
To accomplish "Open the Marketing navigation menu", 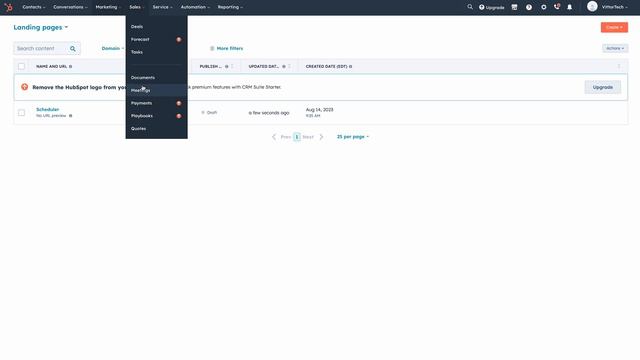I will (x=108, y=7).
